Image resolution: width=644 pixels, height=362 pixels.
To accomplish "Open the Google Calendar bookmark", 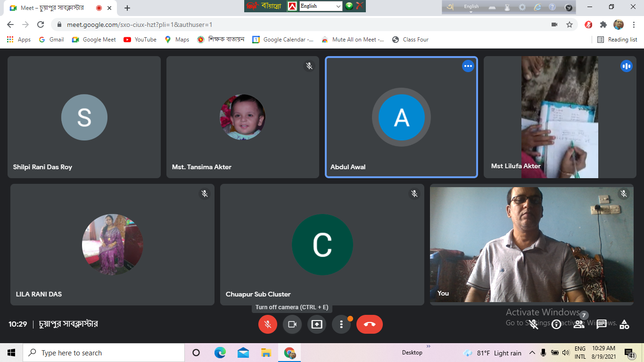I will coord(283,40).
